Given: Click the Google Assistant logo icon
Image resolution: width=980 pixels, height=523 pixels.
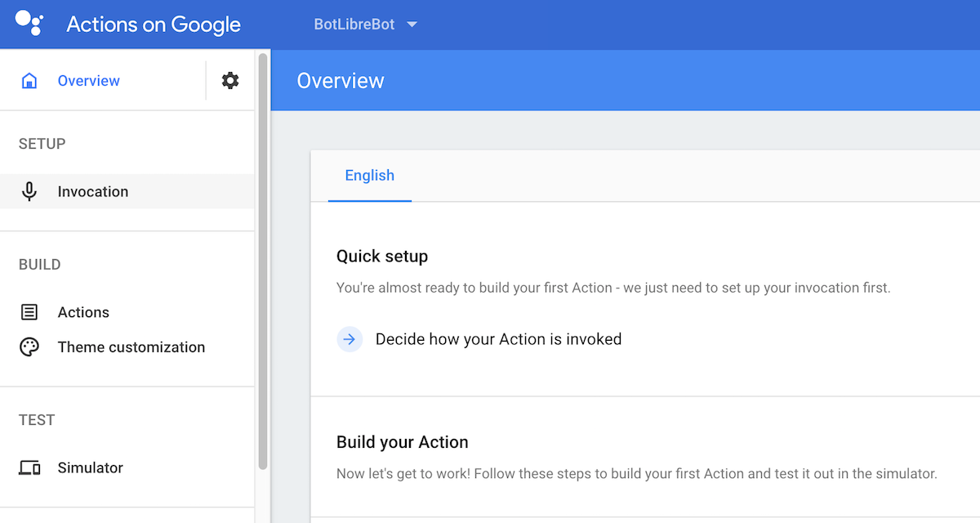Looking at the screenshot, I should coord(29,24).
